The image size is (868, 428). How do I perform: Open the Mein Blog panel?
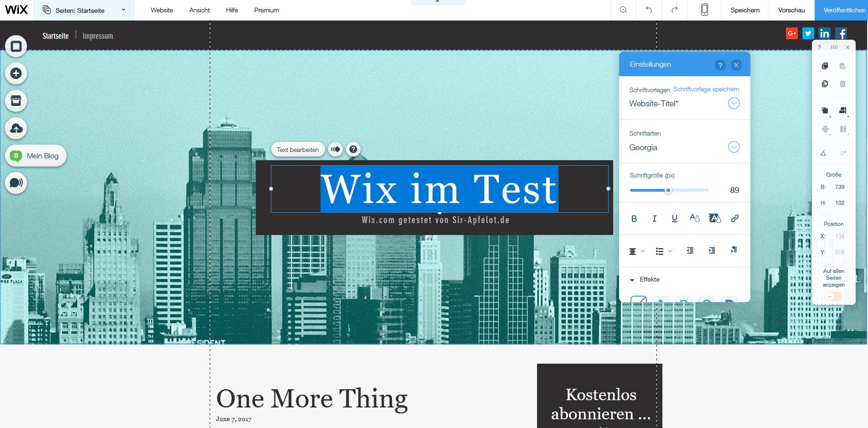click(36, 156)
